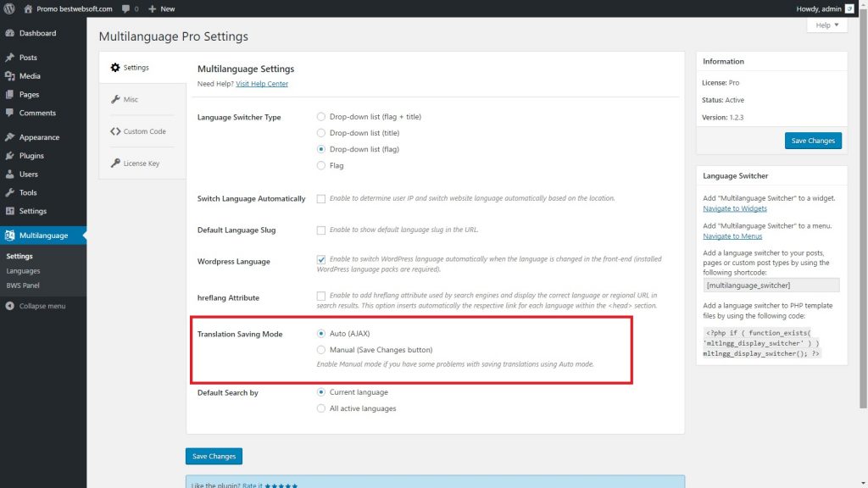Click the WordPress logo icon
The height and width of the screenshot is (488, 868).
click(9, 8)
